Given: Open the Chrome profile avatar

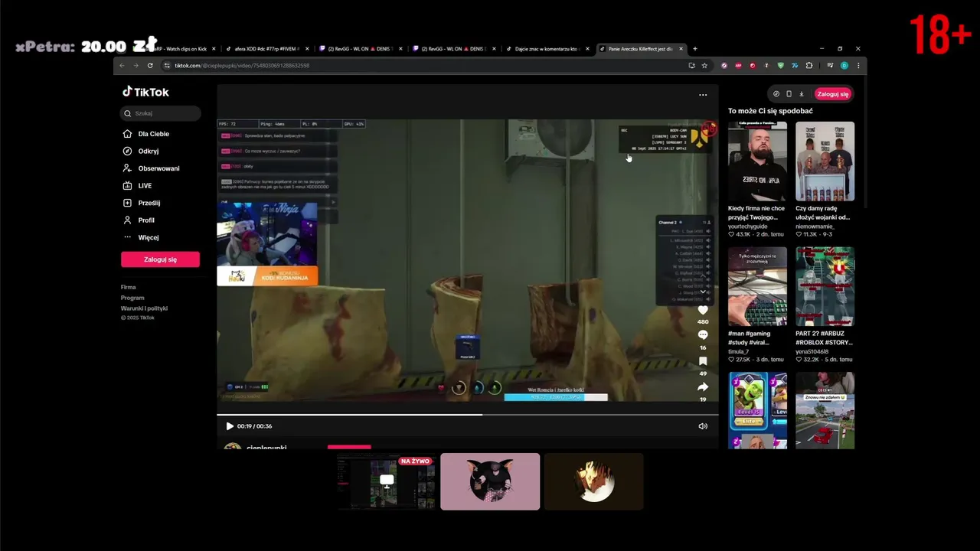Looking at the screenshot, I should (844, 66).
